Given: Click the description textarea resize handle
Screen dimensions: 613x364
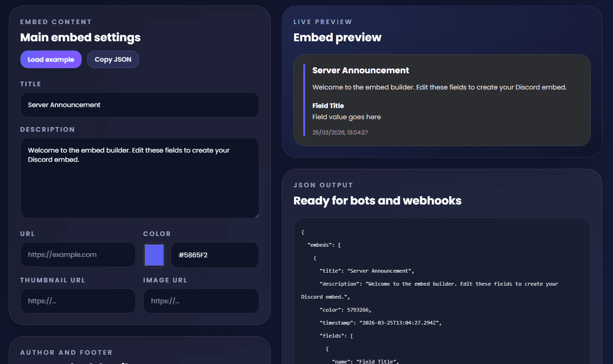Looking at the screenshot, I should click(256, 215).
